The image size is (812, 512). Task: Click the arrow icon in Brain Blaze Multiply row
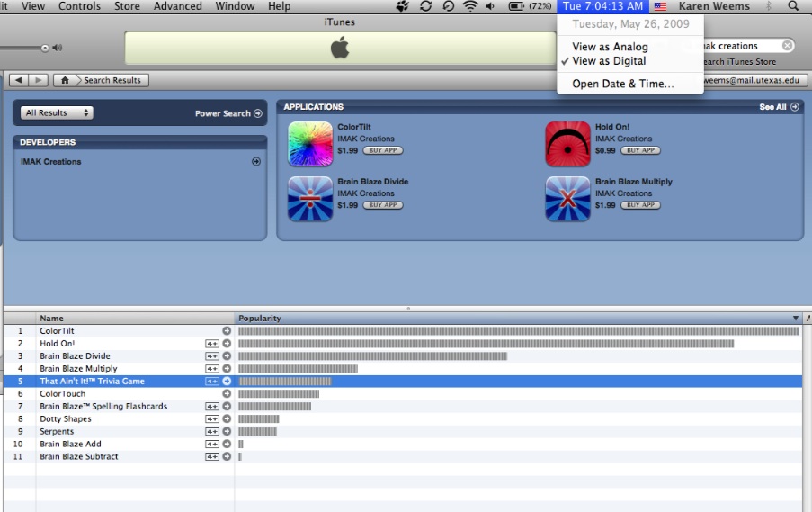click(x=227, y=368)
